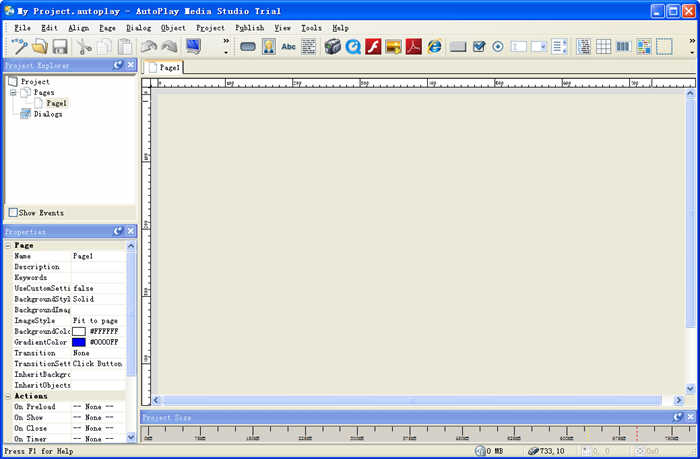Click right arrow of canvas horizontal scrollbar

coord(679,400)
